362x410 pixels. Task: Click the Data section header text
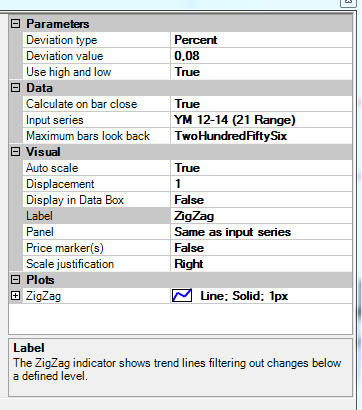click(39, 88)
